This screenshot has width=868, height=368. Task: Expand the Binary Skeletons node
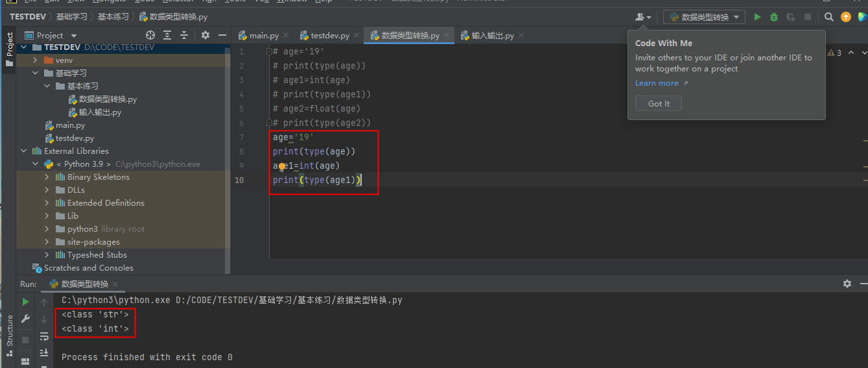47,177
